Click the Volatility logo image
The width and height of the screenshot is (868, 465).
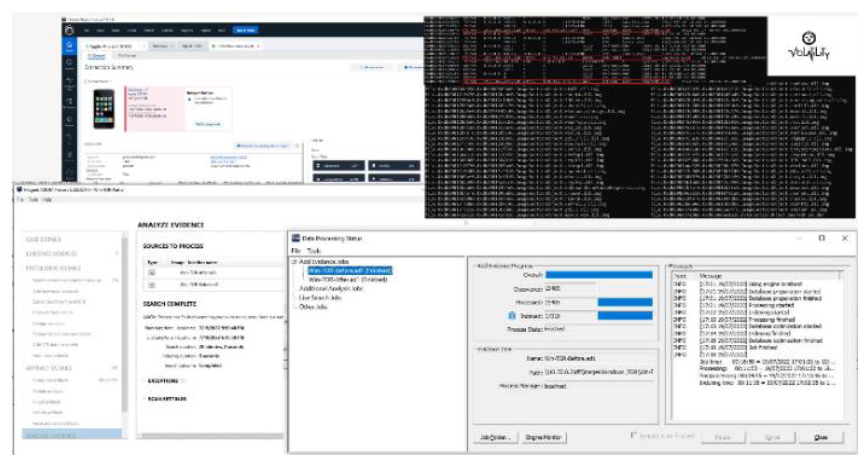tap(809, 45)
